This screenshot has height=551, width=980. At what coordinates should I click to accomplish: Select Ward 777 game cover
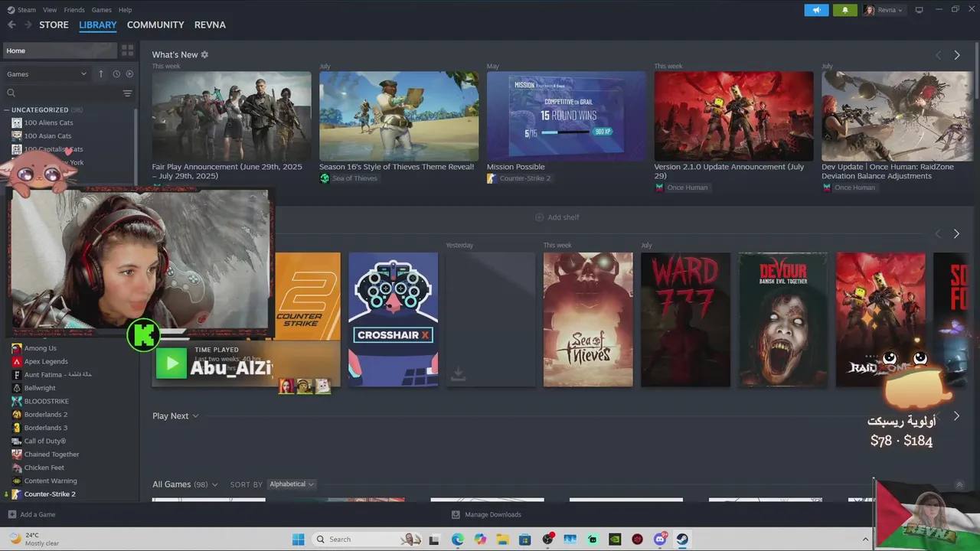(685, 320)
